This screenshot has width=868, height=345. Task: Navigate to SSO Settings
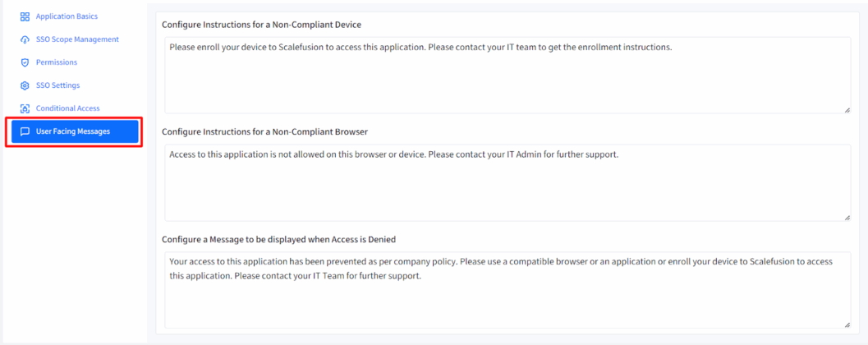pyautogui.click(x=57, y=85)
